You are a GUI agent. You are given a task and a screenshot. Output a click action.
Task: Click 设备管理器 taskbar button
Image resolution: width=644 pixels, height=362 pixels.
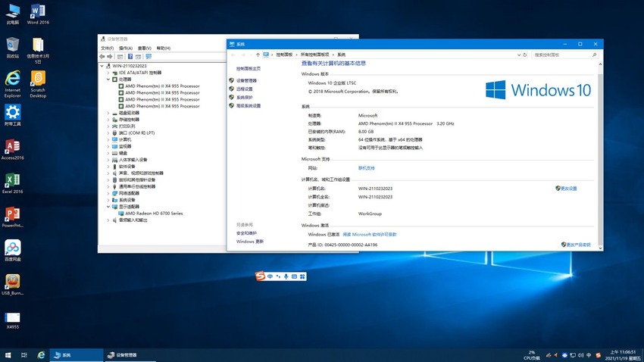[x=130, y=355]
